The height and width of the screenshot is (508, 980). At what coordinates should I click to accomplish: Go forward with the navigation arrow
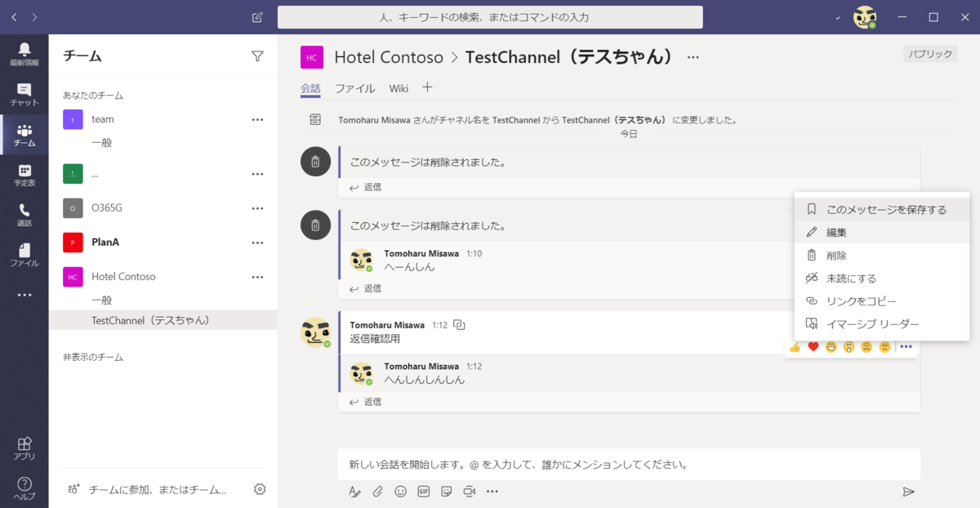coord(35,17)
